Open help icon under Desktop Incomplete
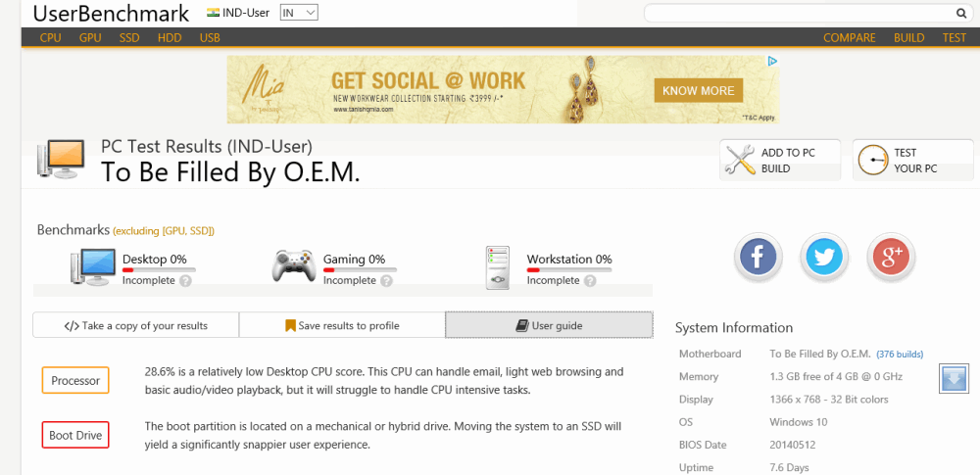The width and height of the screenshot is (980, 475). point(185,281)
